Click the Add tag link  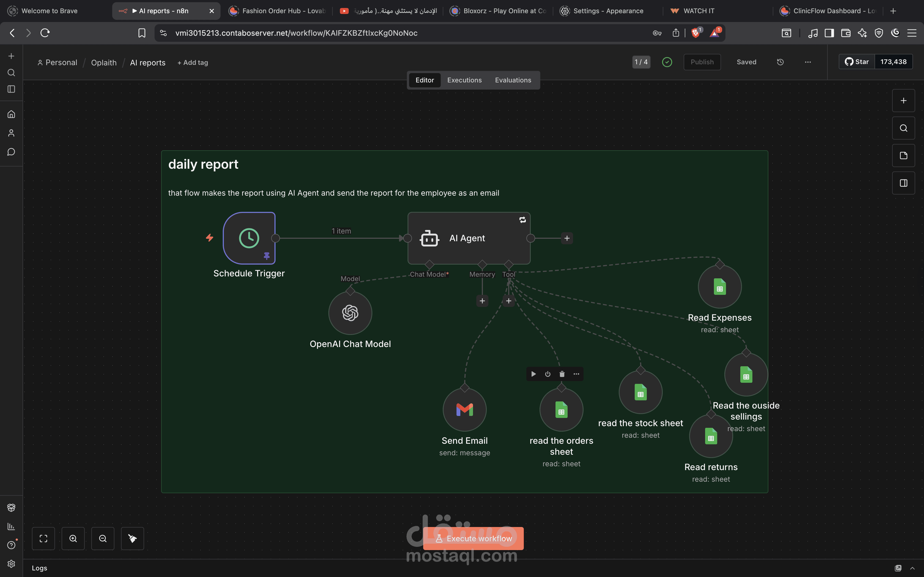193,63
